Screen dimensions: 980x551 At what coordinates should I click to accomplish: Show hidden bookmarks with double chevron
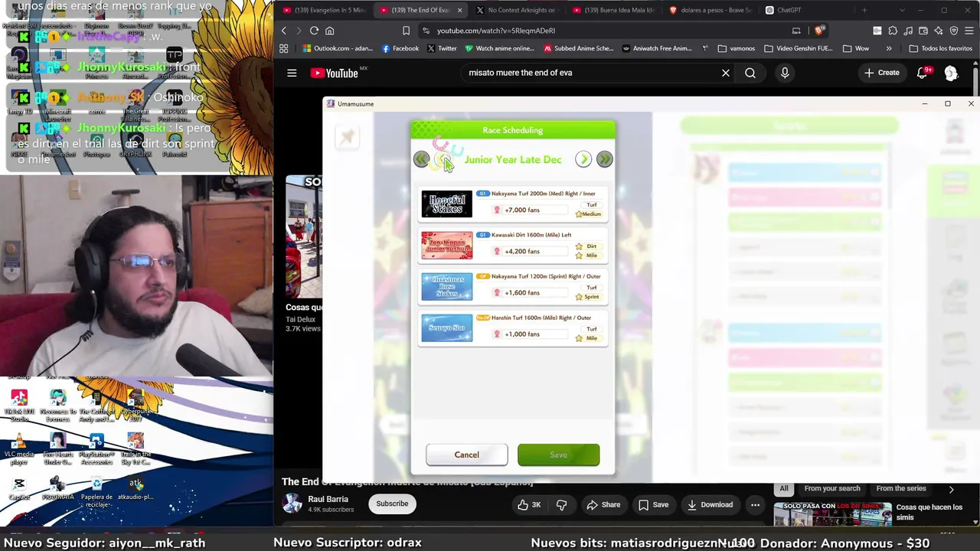pos(889,48)
